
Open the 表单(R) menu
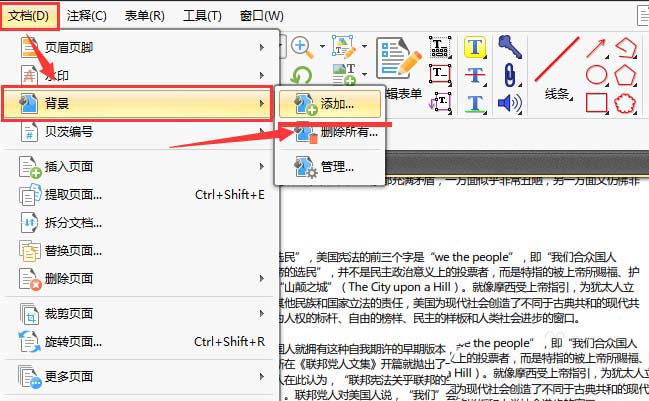tap(144, 16)
